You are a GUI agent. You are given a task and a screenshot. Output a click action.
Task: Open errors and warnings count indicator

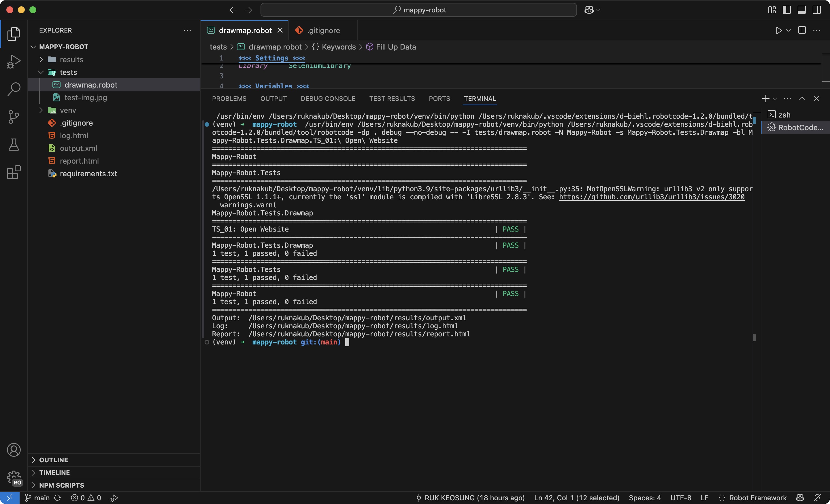click(x=86, y=498)
